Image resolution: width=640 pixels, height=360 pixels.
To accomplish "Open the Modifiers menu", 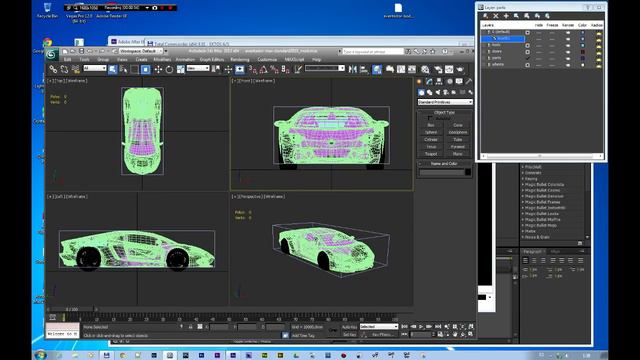I will (162, 60).
